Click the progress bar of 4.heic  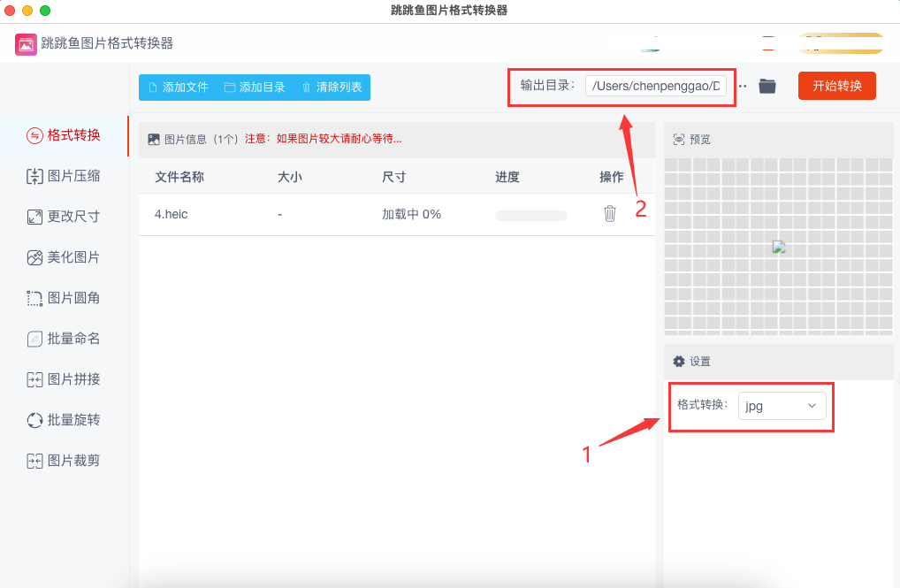pos(530,215)
